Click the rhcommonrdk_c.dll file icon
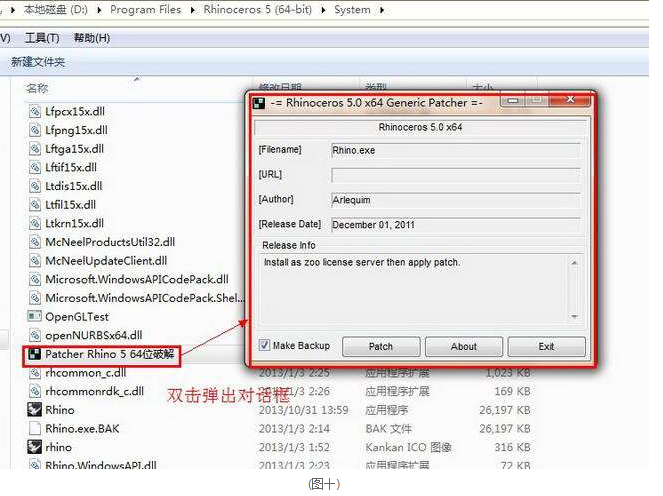This screenshot has width=663, height=496. [35, 392]
